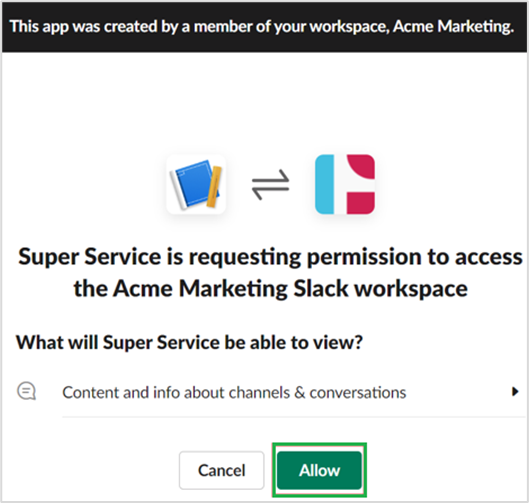
Task: Click the 'Super Service is requesting permission' title
Action: point(271,273)
